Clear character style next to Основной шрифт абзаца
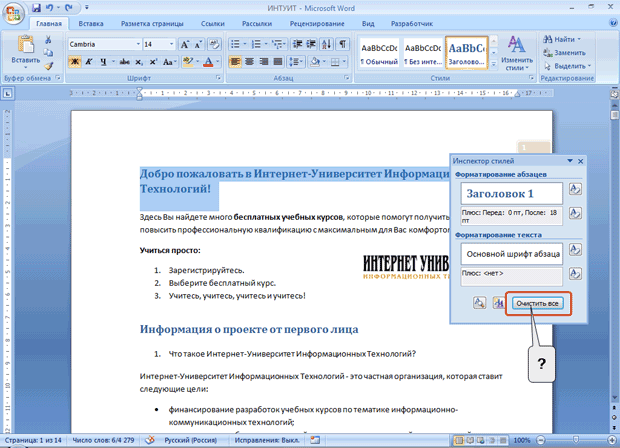Screen dimensions: 620x448 click(575, 250)
